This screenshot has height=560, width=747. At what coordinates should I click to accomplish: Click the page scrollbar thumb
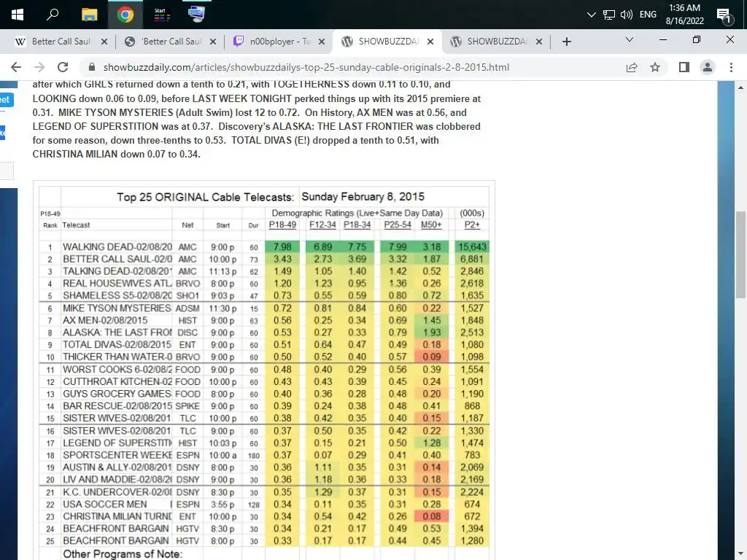(x=740, y=254)
